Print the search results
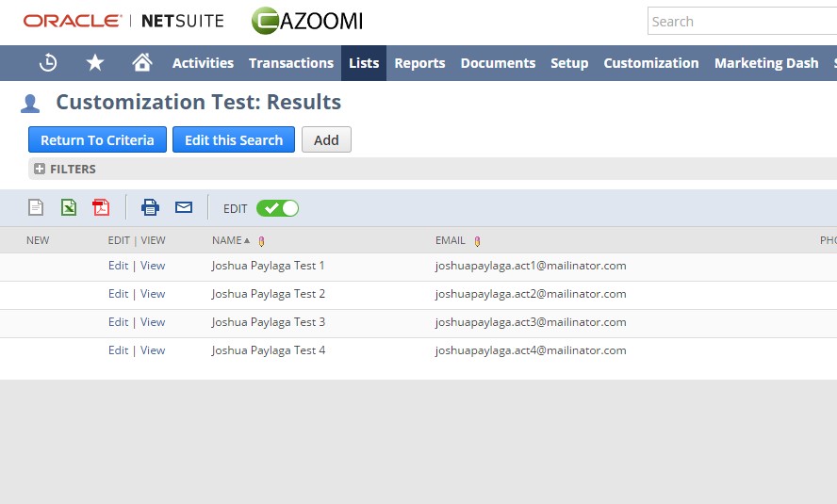837x504 pixels. [x=150, y=207]
